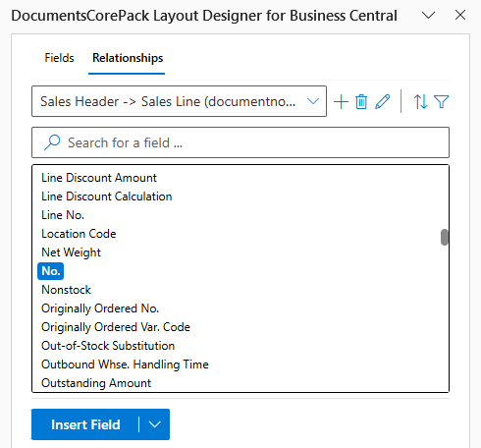Click the field list scrollbar thumb

tap(444, 237)
